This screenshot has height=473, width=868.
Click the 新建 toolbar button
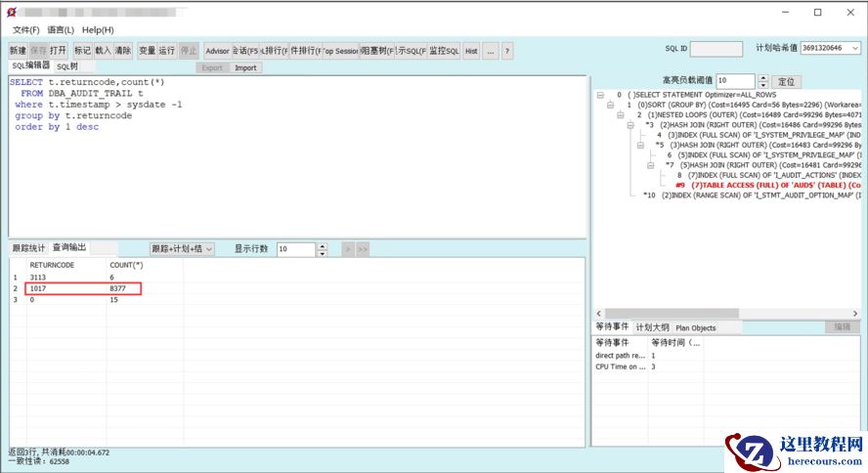[18, 51]
